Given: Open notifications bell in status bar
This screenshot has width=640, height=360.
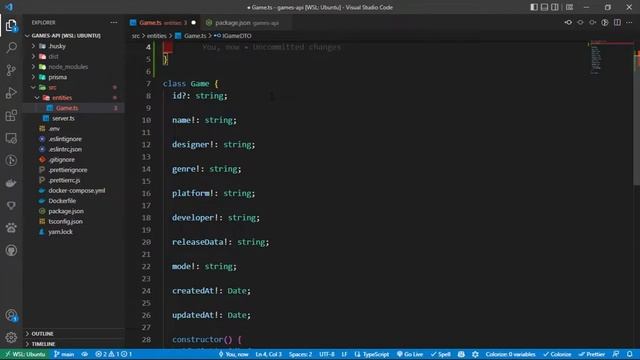Looking at the screenshot, I should tap(630, 354).
